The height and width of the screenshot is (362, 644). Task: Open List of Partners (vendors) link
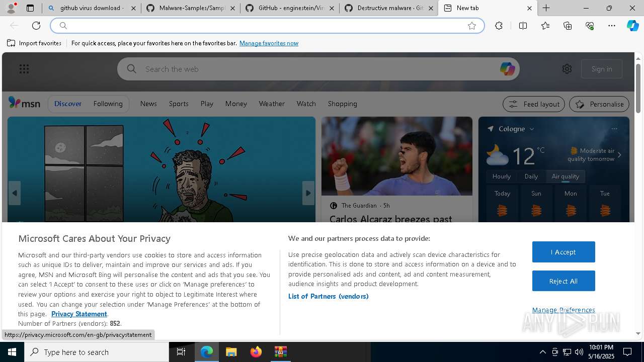tap(328, 296)
